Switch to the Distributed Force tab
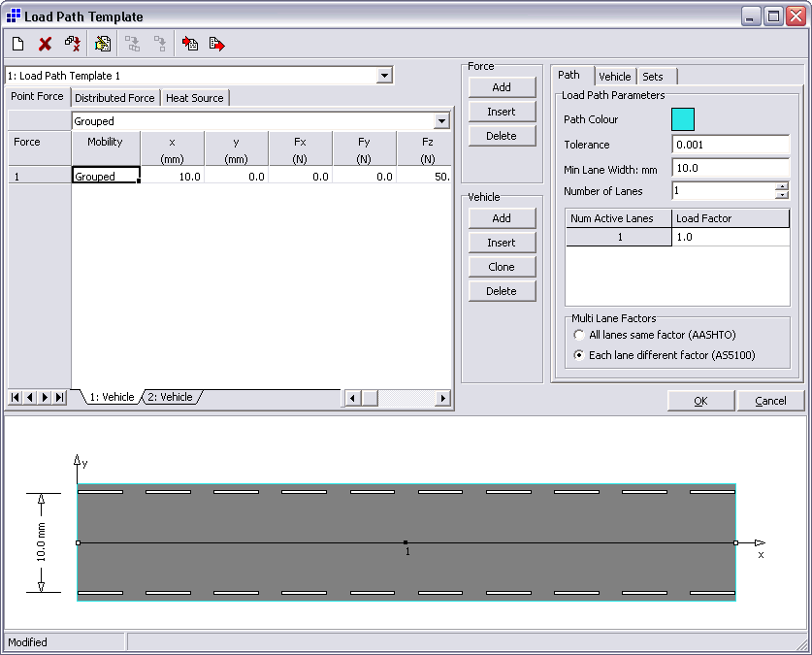The image size is (812, 655). coord(114,98)
